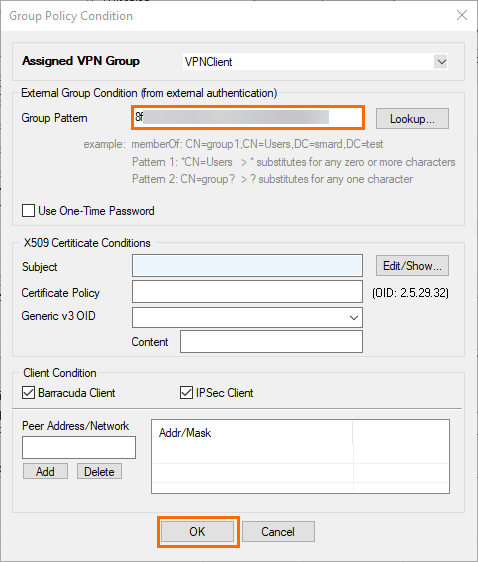This screenshot has height=562, width=478.
Task: Uncheck the Barracuda Client checkbox
Action: click(x=28, y=393)
